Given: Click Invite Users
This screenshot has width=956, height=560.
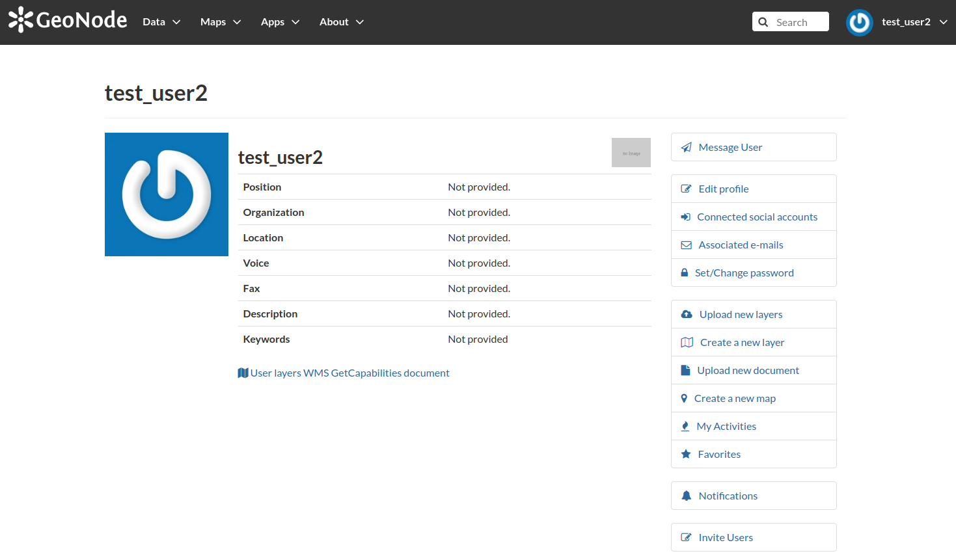Looking at the screenshot, I should click(x=754, y=537).
